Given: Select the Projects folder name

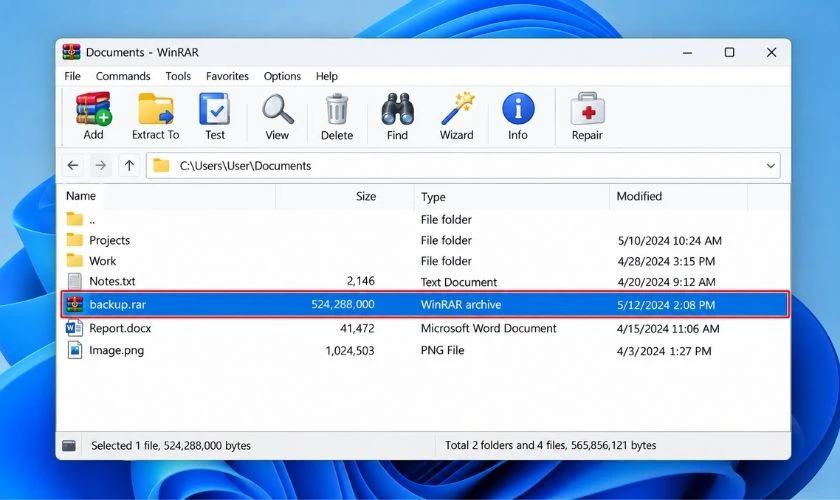Looking at the screenshot, I should [110, 240].
